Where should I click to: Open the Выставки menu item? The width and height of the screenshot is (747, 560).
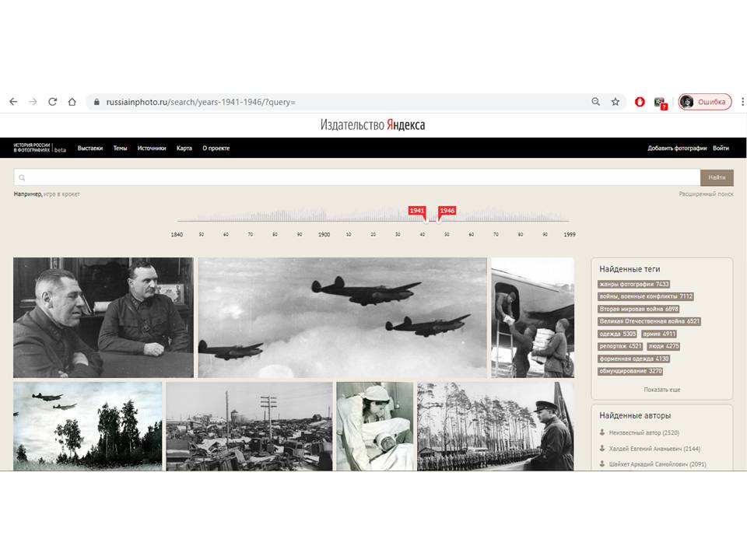90,148
